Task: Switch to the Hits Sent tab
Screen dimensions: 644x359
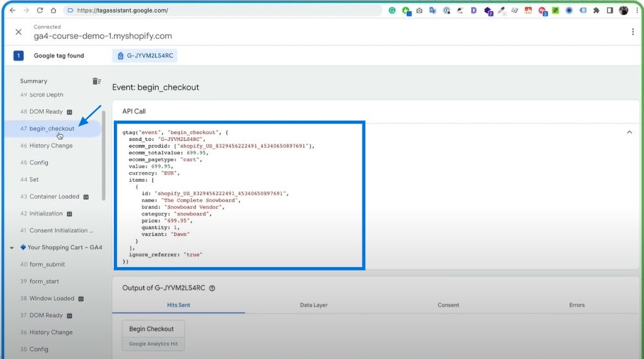Action: (x=178, y=305)
